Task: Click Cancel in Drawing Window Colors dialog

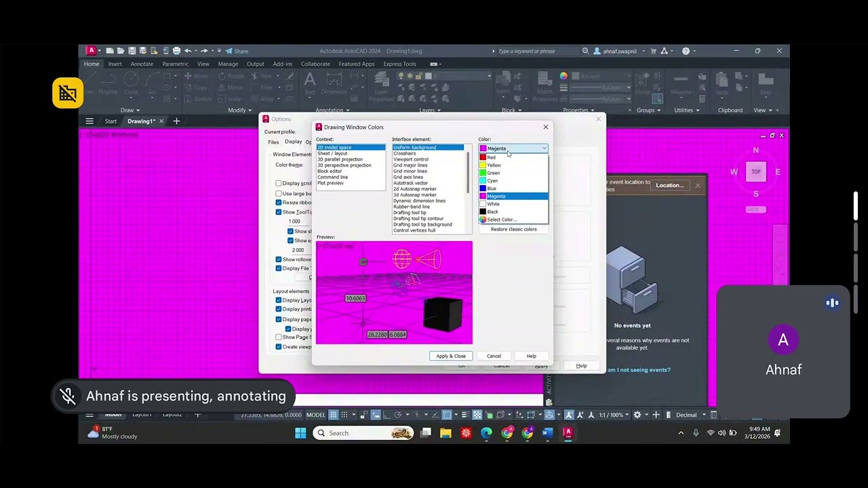Action: coord(494,356)
